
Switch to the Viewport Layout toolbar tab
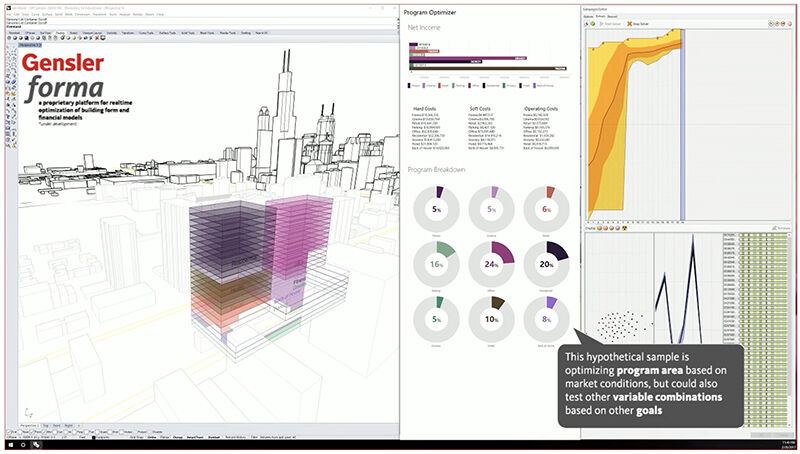coord(92,33)
